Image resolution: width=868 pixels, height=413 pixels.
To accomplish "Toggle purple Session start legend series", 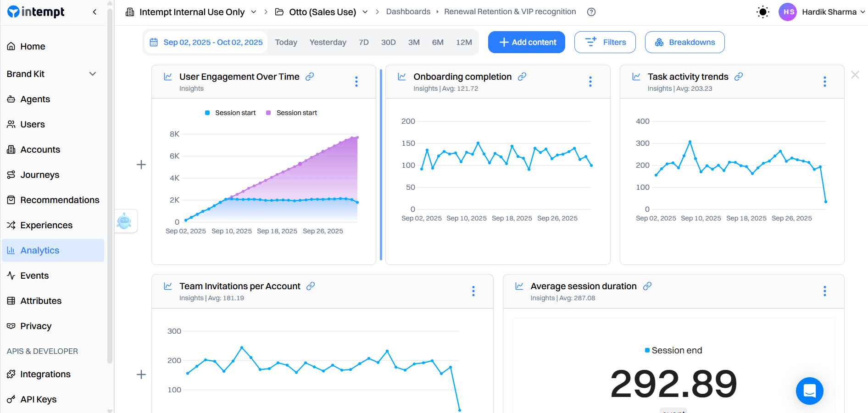I will point(292,113).
